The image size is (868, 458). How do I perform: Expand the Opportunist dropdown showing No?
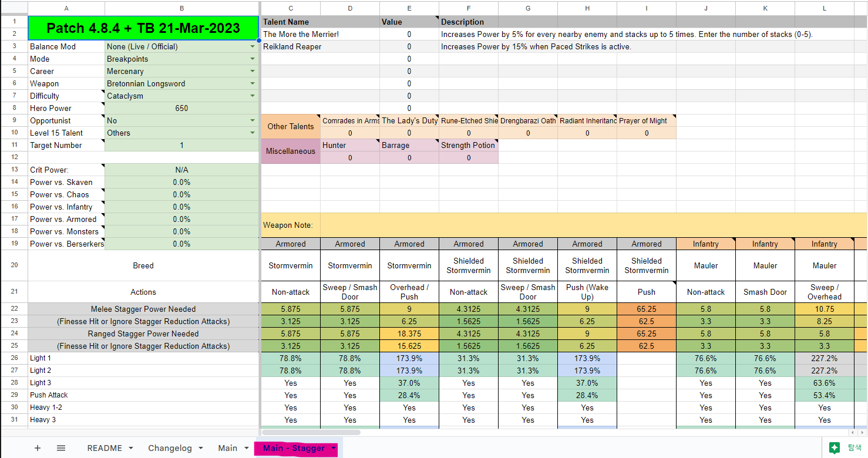[253, 120]
